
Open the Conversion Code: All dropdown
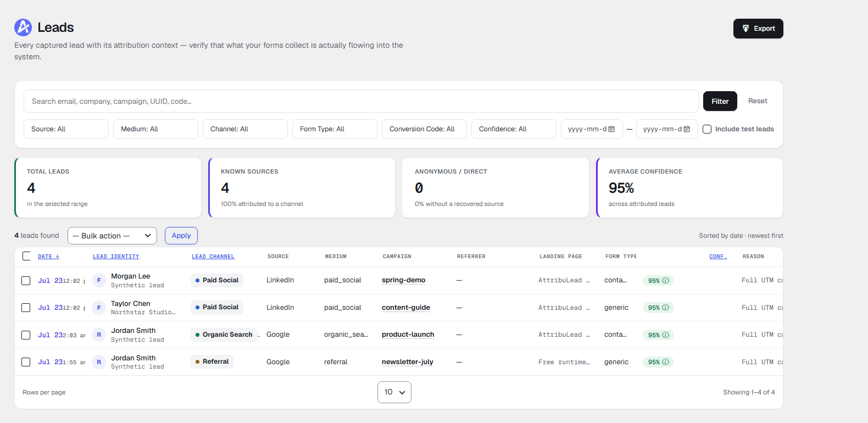(424, 129)
